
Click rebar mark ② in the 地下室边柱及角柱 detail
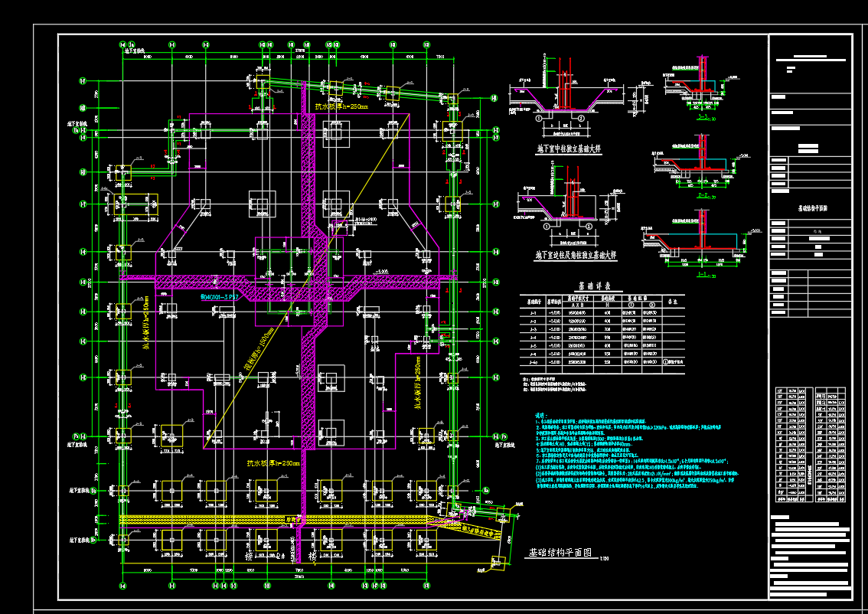point(589,226)
